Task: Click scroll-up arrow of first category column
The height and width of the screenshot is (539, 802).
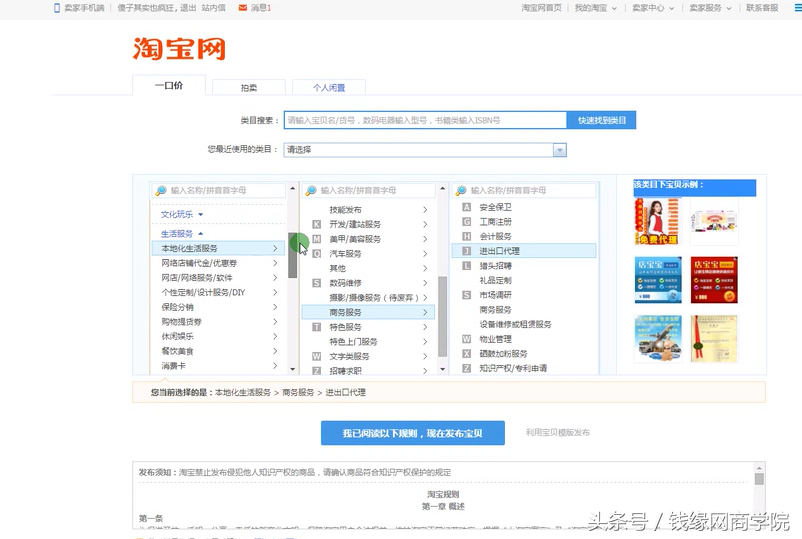Action: [x=293, y=188]
